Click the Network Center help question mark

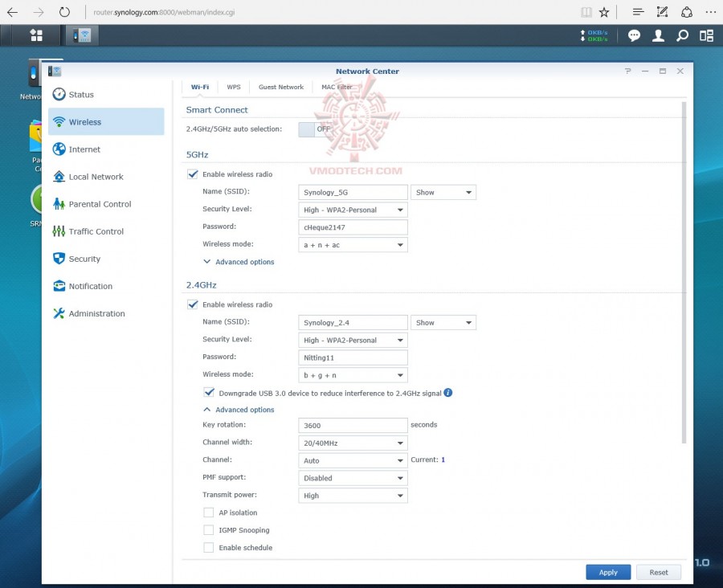pos(627,71)
